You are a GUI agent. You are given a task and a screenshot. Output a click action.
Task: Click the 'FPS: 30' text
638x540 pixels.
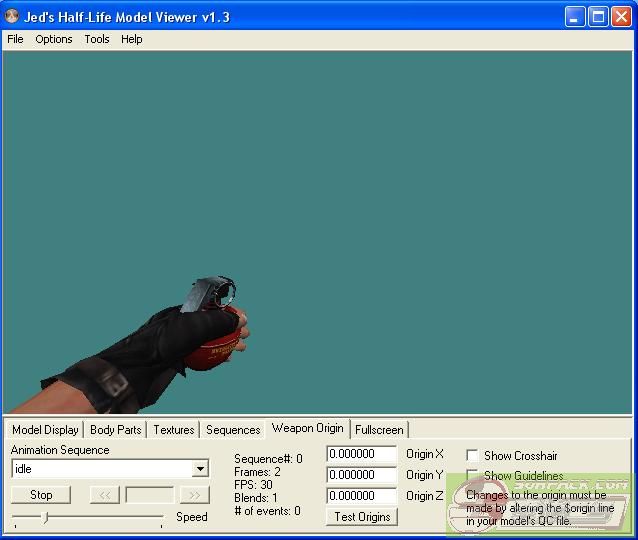coord(253,485)
